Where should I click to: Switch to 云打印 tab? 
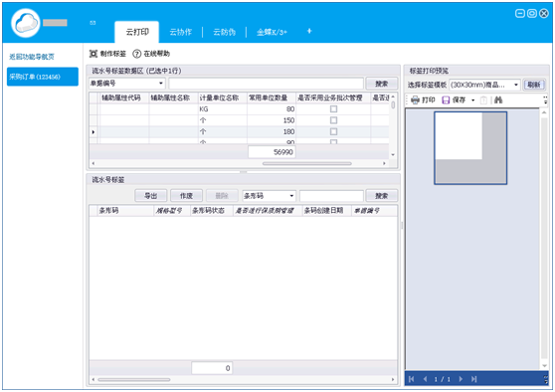(x=137, y=32)
